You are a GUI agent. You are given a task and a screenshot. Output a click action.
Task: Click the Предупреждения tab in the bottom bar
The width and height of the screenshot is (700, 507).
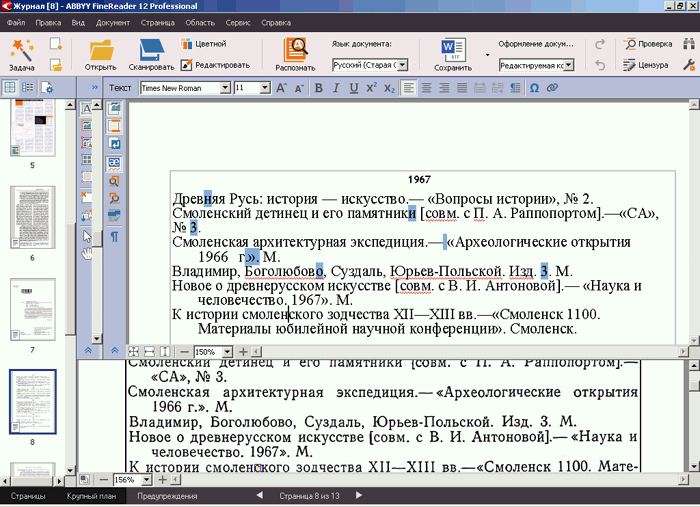(x=166, y=496)
